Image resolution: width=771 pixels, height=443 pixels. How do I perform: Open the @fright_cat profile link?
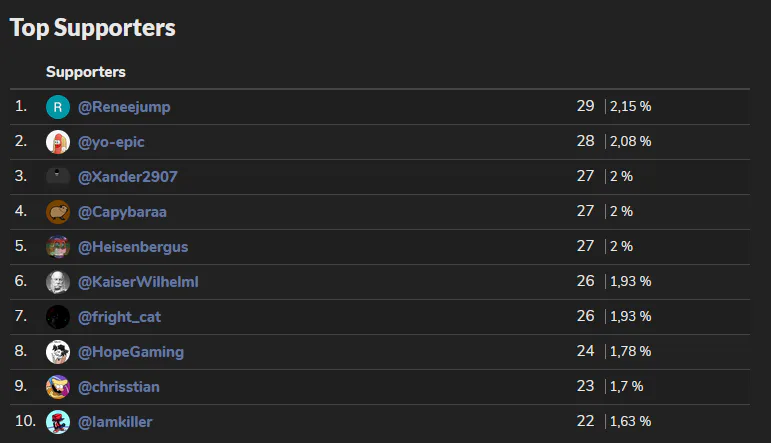(x=119, y=317)
